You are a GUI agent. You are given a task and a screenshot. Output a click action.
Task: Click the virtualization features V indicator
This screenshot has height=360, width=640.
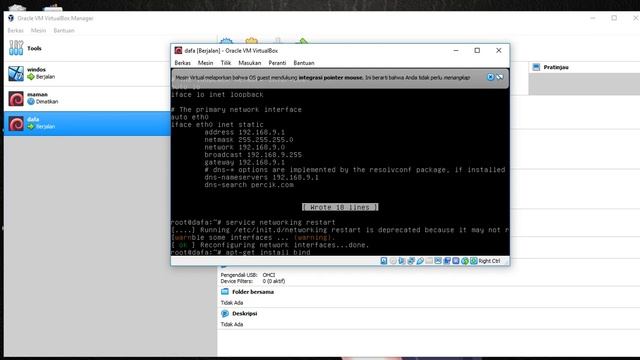456,261
